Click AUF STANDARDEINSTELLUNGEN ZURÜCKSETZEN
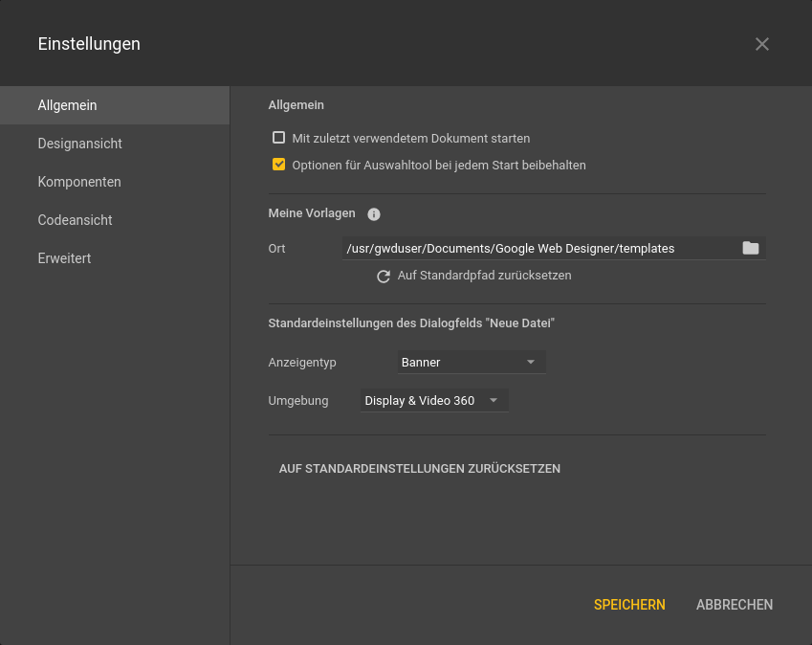 tap(420, 468)
